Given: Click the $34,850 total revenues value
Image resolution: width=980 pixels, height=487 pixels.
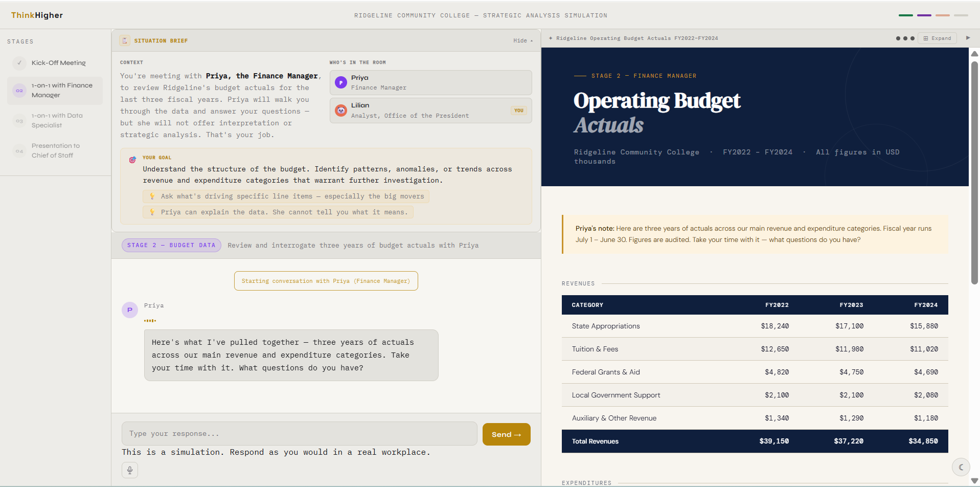Looking at the screenshot, I should (x=923, y=441).
